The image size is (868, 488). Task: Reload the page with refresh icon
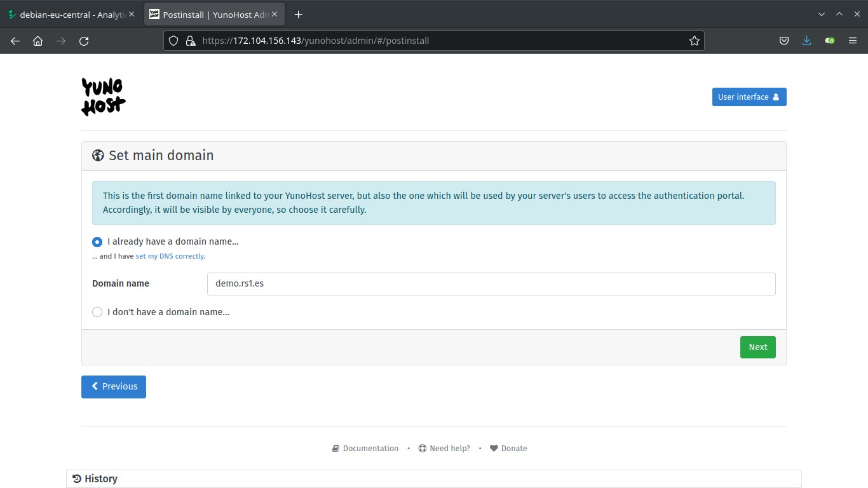coord(84,41)
